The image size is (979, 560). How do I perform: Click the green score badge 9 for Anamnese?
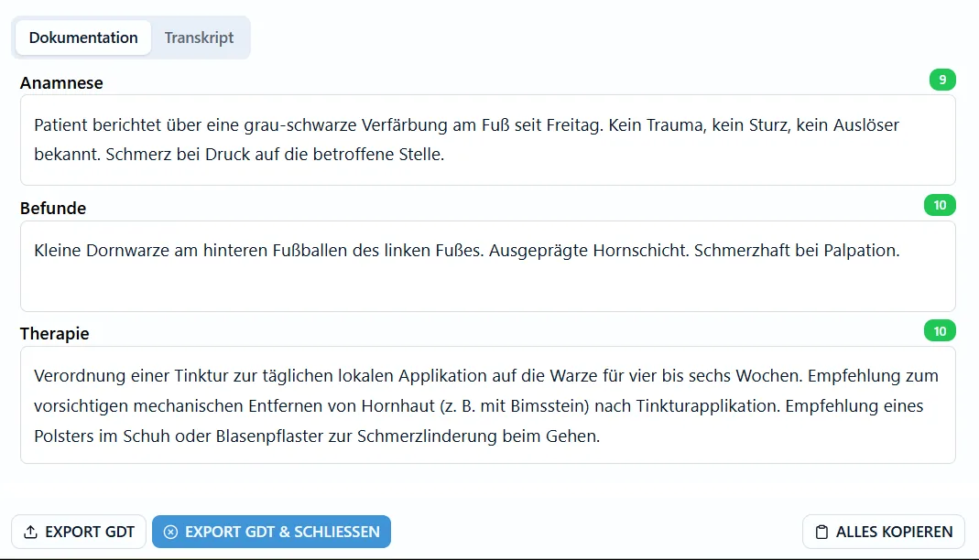pos(942,80)
